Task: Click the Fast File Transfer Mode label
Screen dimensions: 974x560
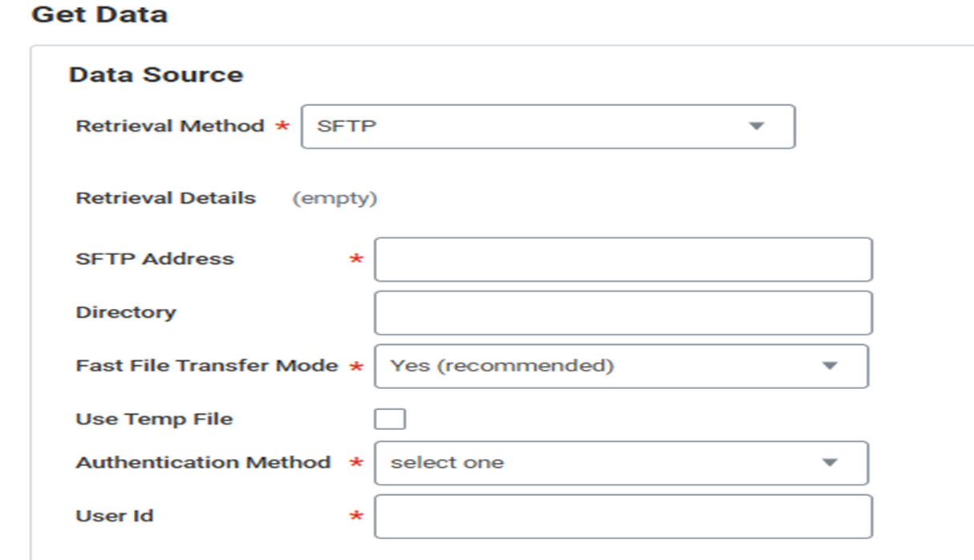Action: click(207, 366)
